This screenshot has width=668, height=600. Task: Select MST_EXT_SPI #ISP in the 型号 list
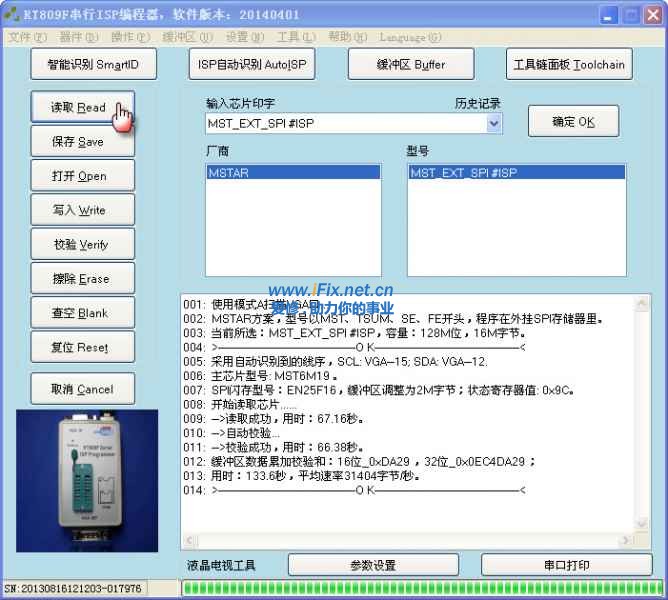coord(517,173)
